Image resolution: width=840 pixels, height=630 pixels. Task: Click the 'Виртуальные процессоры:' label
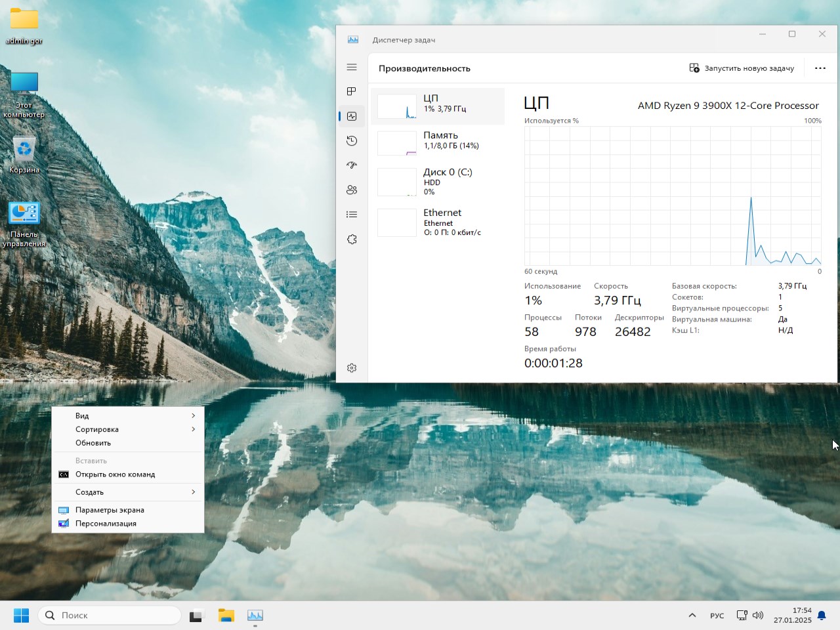click(721, 308)
